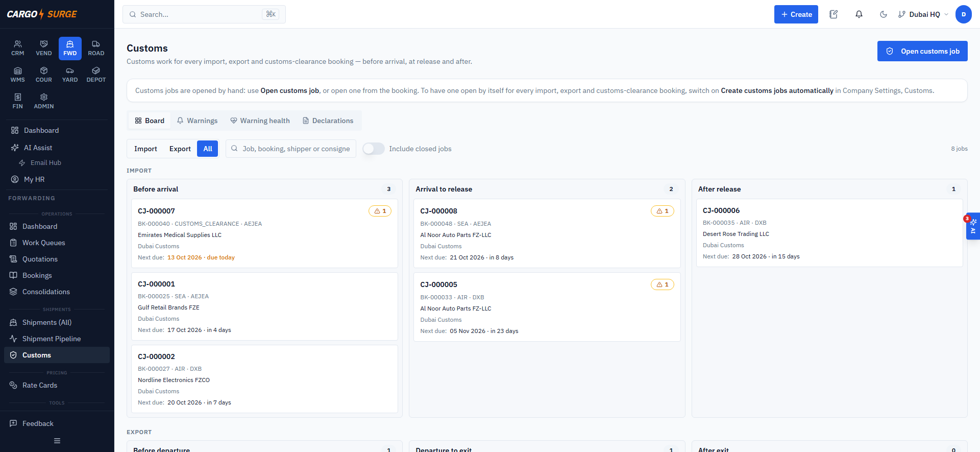This screenshot has height=452, width=980.
Task: Collapse the sidebar with the hamburger icon
Action: (57, 441)
